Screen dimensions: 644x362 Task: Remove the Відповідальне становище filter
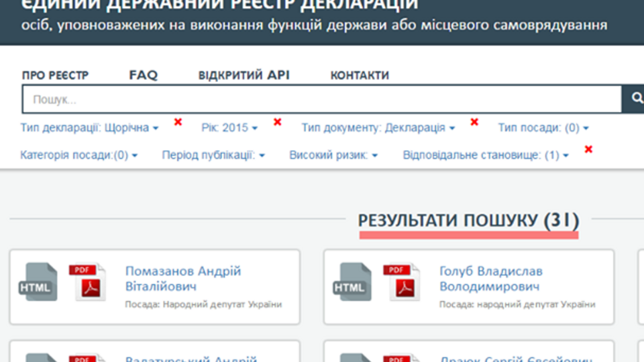[x=588, y=149]
